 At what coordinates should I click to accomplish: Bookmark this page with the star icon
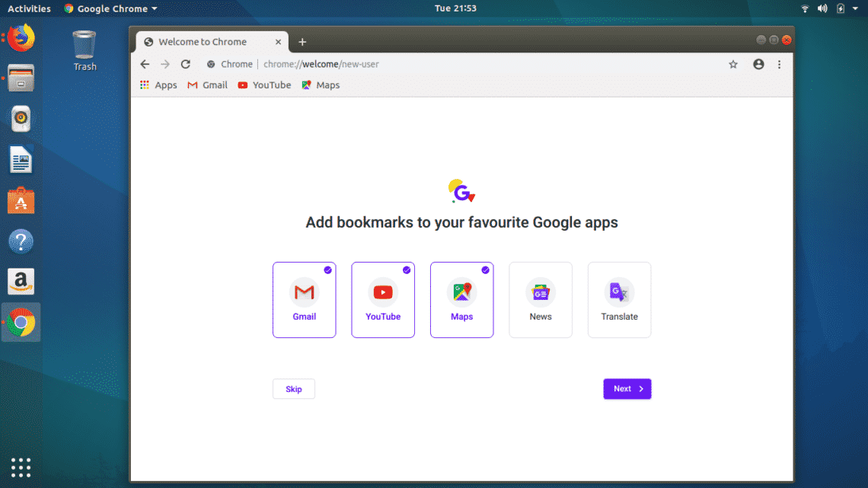[733, 65]
